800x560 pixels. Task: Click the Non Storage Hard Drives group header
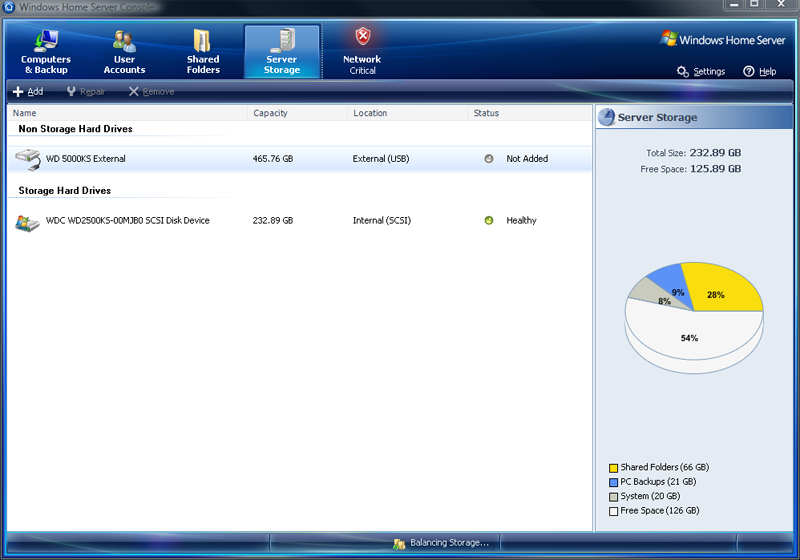point(76,129)
